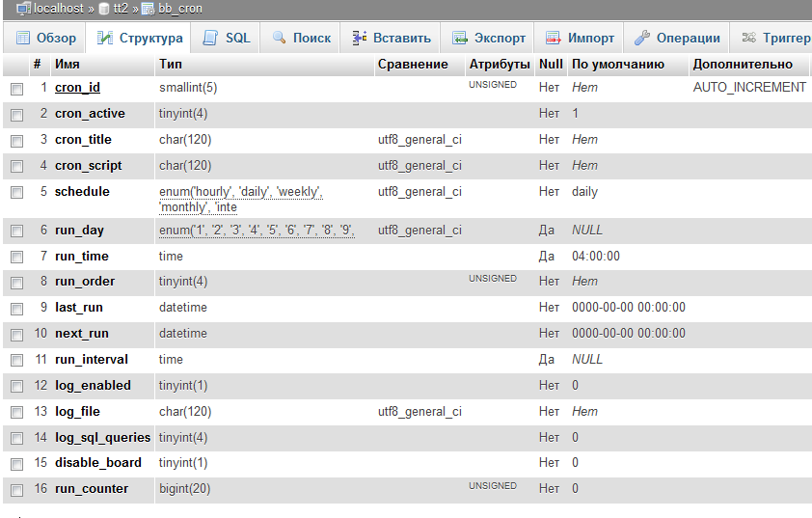
Task: Click the Operations wrench icon
Action: click(642, 39)
